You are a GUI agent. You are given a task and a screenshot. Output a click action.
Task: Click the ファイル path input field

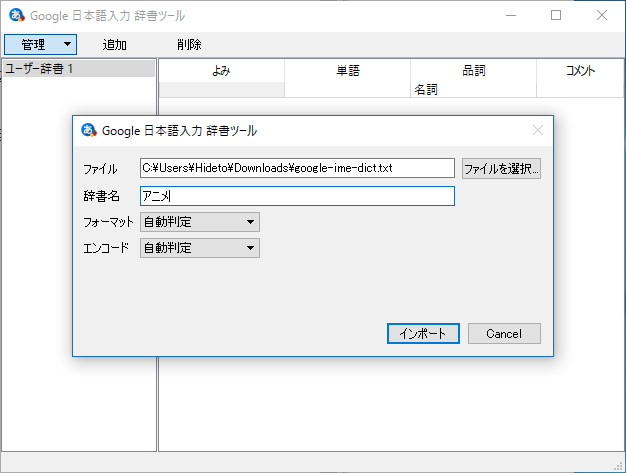pyautogui.click(x=297, y=168)
